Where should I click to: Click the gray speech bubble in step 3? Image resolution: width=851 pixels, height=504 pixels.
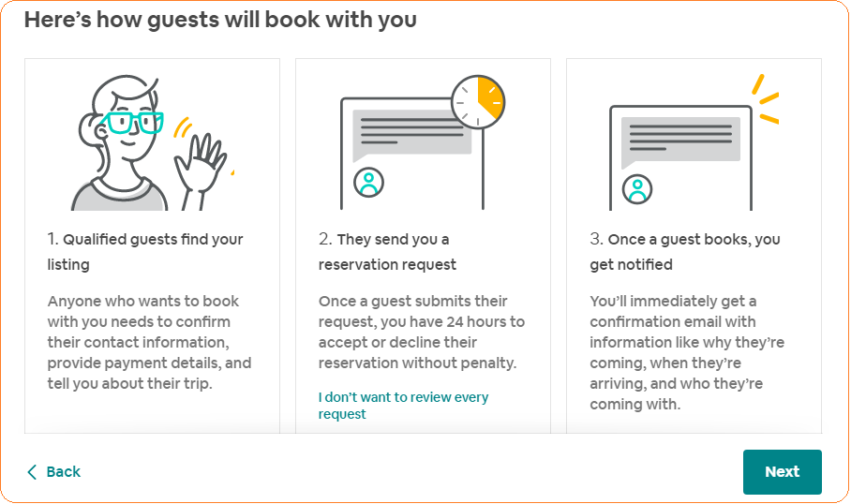681,138
